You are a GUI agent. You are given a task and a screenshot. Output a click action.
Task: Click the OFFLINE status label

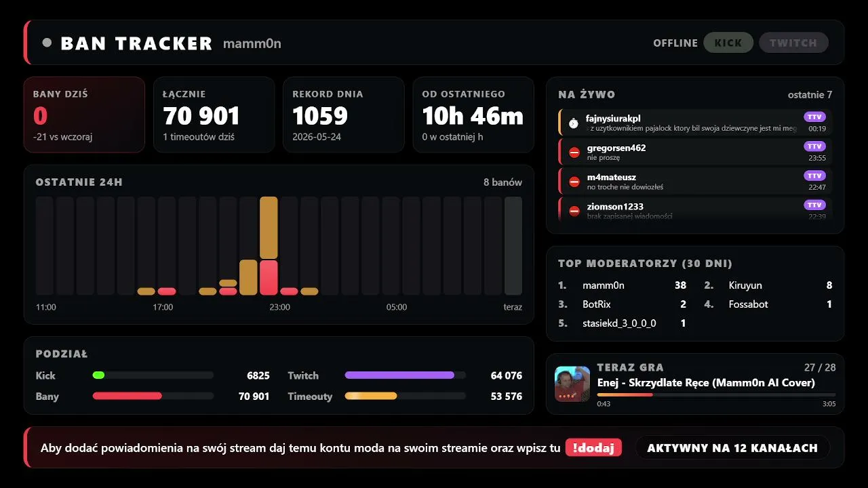coord(675,43)
